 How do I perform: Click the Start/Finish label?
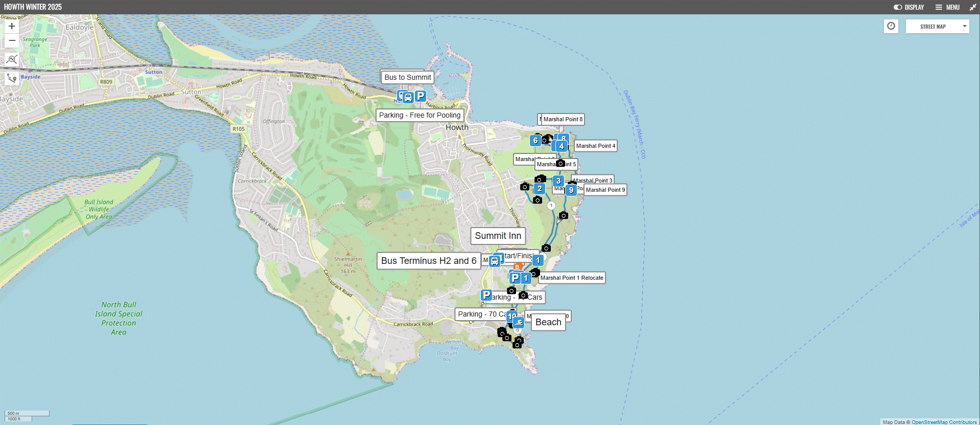(519, 256)
